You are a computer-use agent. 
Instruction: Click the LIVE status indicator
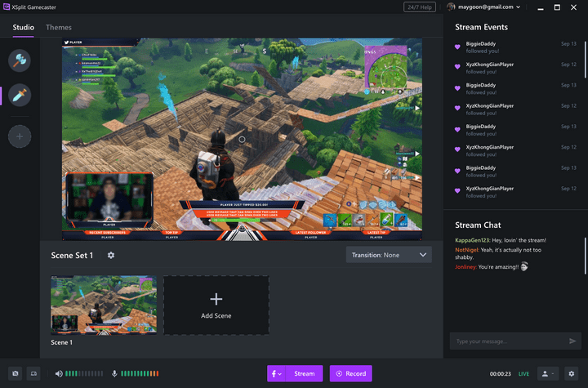point(523,374)
